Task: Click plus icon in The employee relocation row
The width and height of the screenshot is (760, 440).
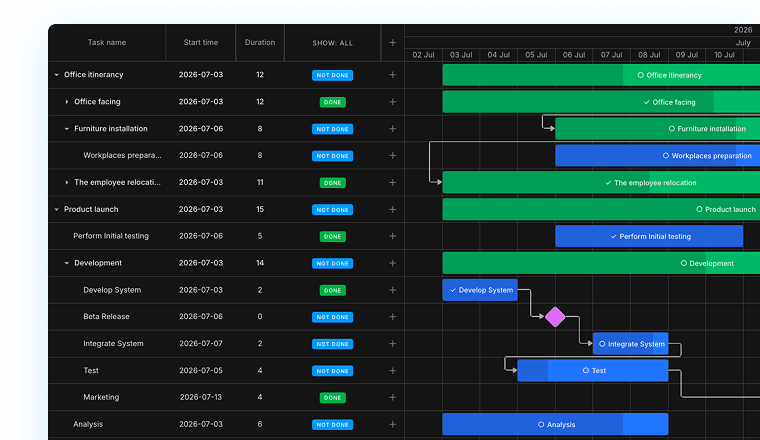Action: click(393, 183)
